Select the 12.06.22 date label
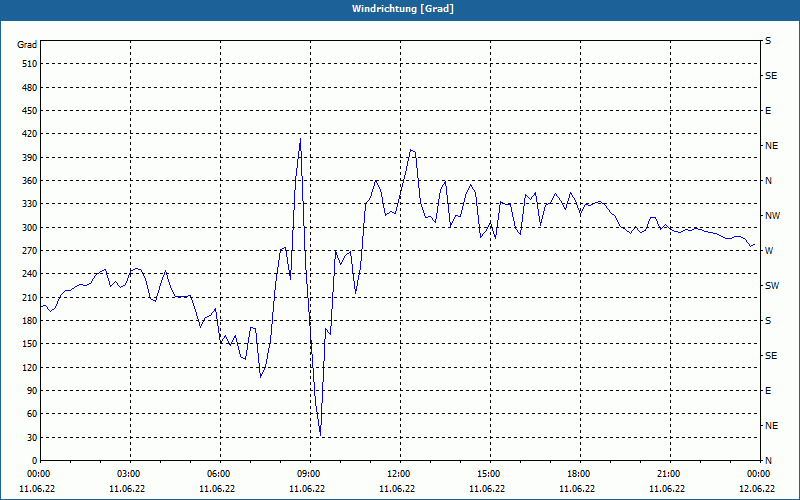 click(x=757, y=488)
